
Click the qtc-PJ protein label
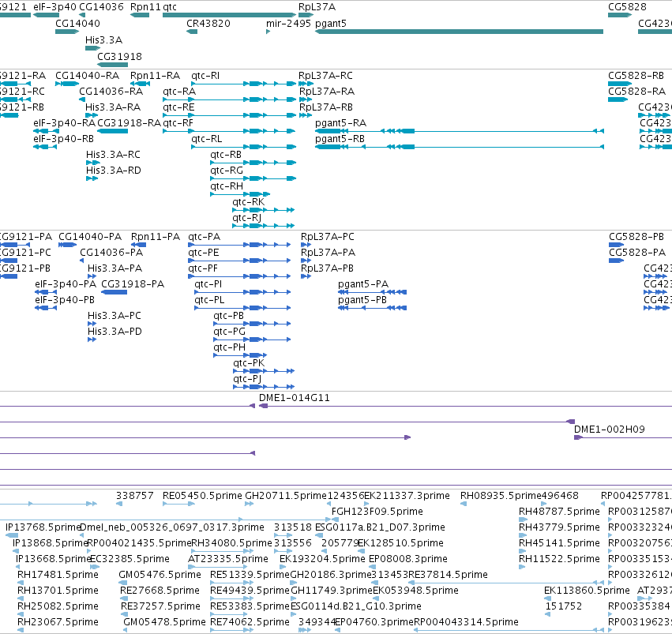247,379
